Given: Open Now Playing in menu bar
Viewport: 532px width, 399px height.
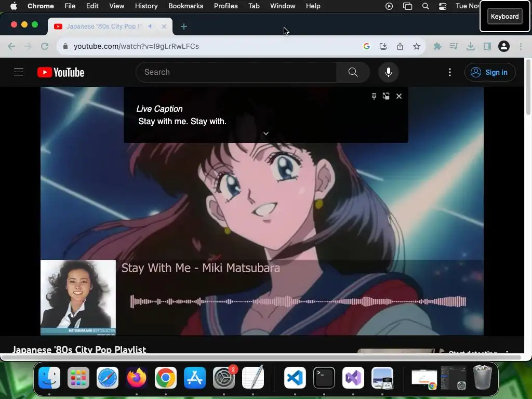Looking at the screenshot, I should coord(389,6).
